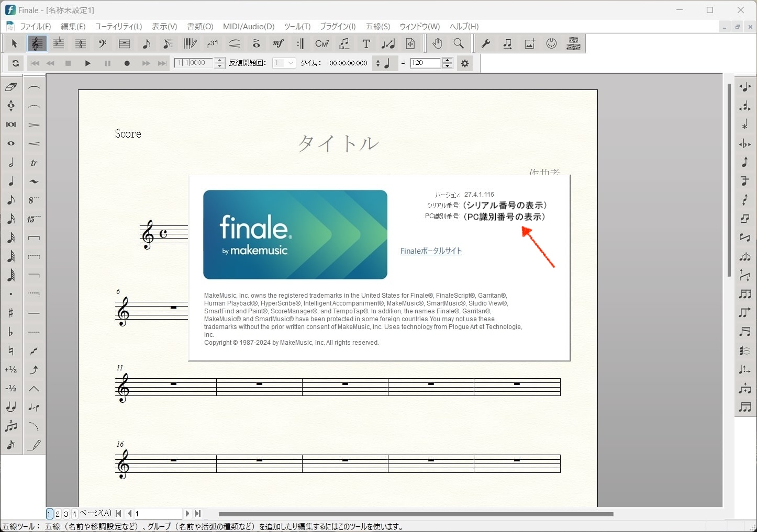Click the Pause playback button
Image resolution: width=757 pixels, height=532 pixels.
[x=107, y=63]
